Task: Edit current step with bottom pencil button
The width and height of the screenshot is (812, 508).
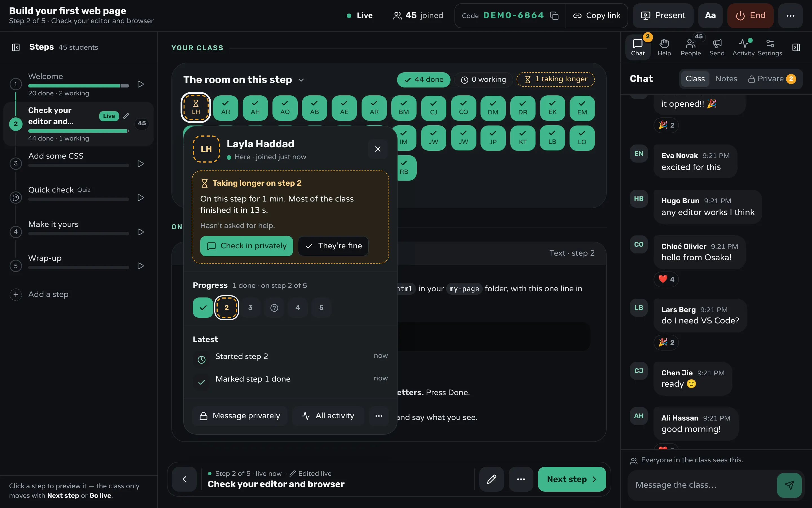Action: point(491,479)
